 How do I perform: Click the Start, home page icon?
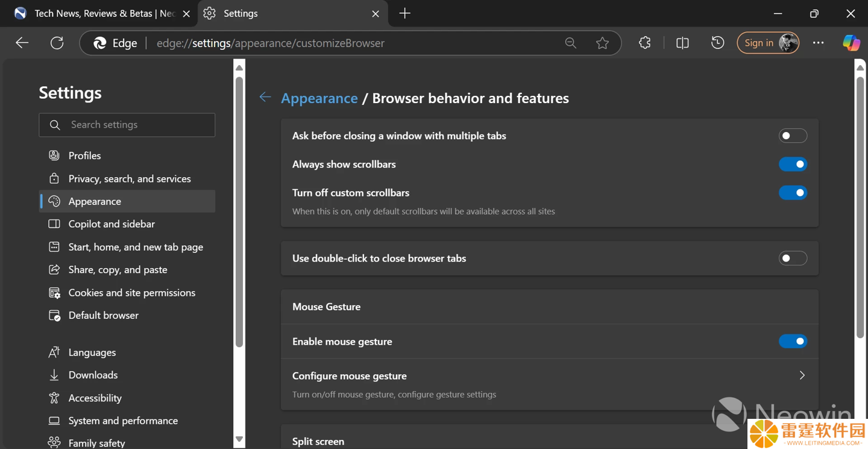tap(54, 246)
